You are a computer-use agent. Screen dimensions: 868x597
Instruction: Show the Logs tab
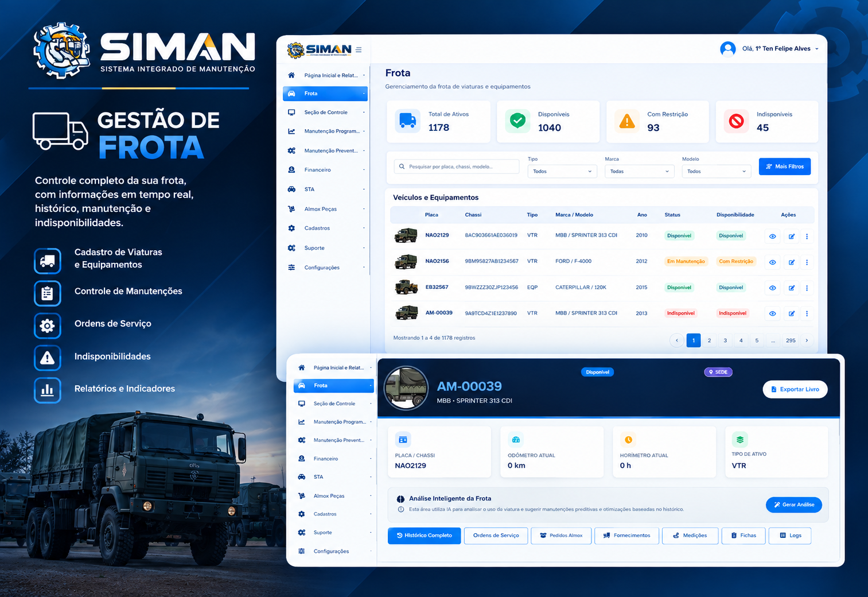tap(790, 536)
